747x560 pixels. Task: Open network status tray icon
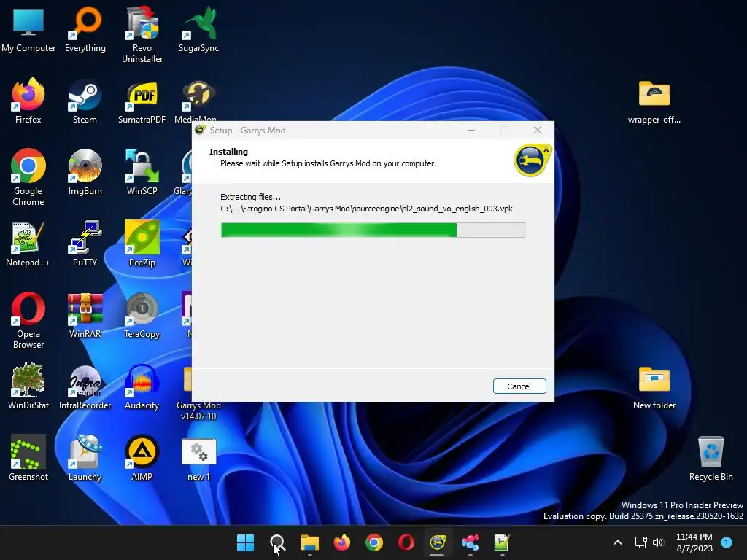(640, 542)
